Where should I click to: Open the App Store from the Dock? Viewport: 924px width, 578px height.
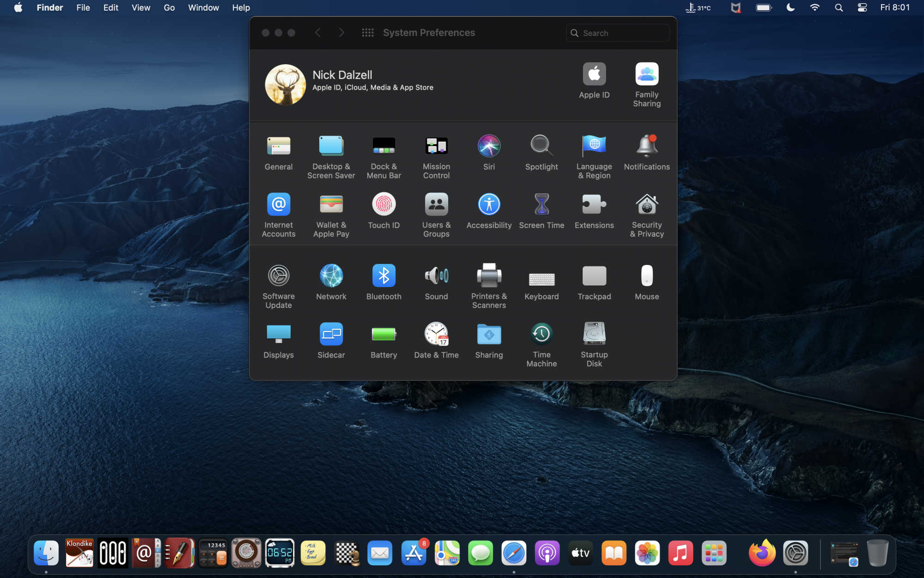coord(413,553)
